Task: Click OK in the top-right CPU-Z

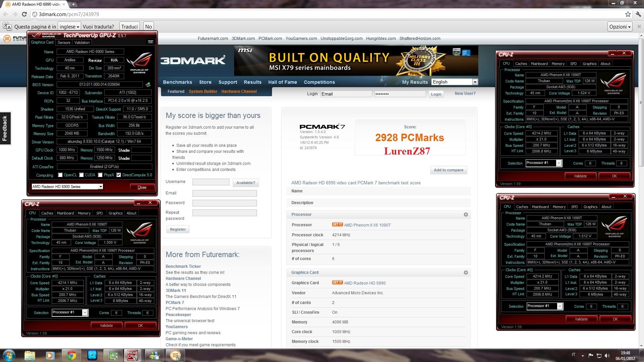Action: point(614,176)
